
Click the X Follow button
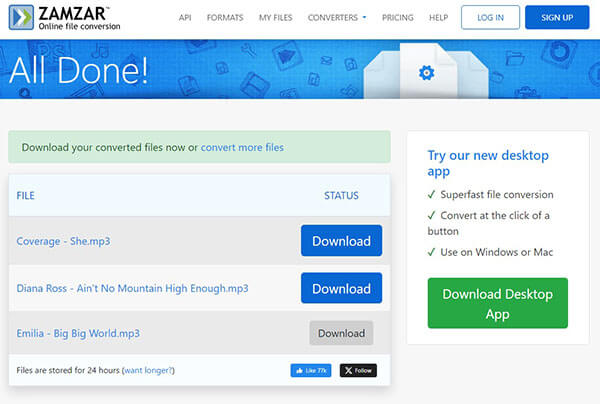click(x=358, y=370)
